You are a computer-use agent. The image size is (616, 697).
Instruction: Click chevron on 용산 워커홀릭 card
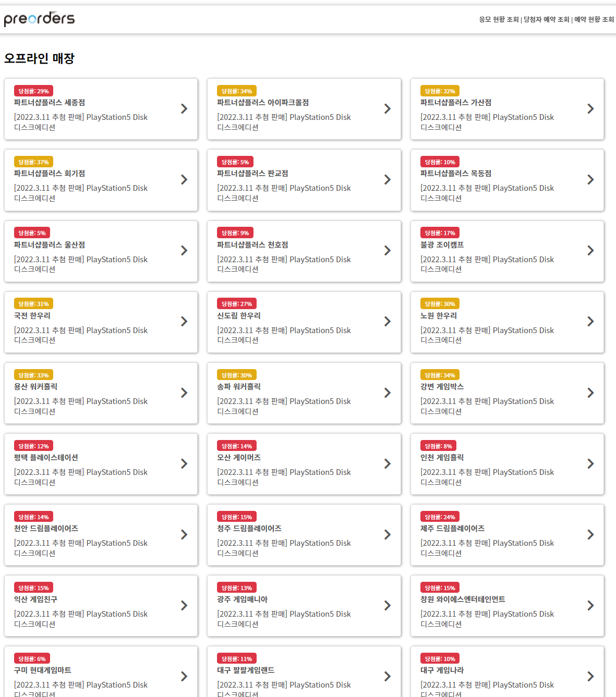coord(184,393)
